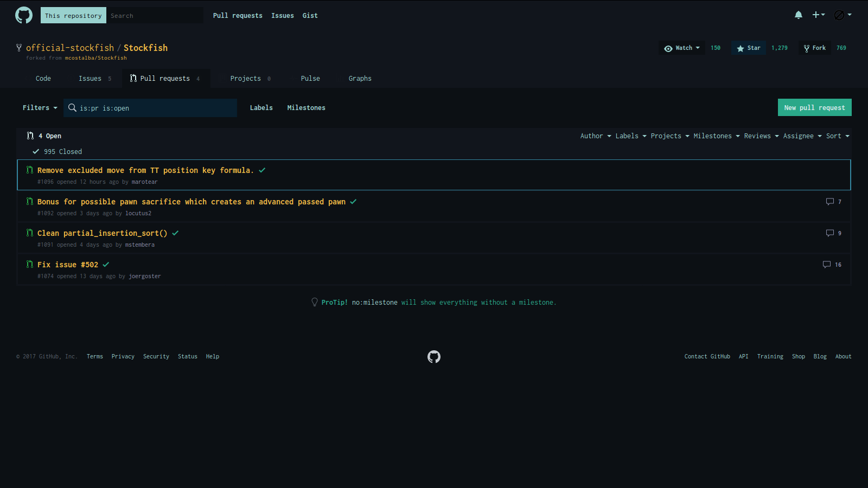Switch to the Code tab

pos(43,79)
